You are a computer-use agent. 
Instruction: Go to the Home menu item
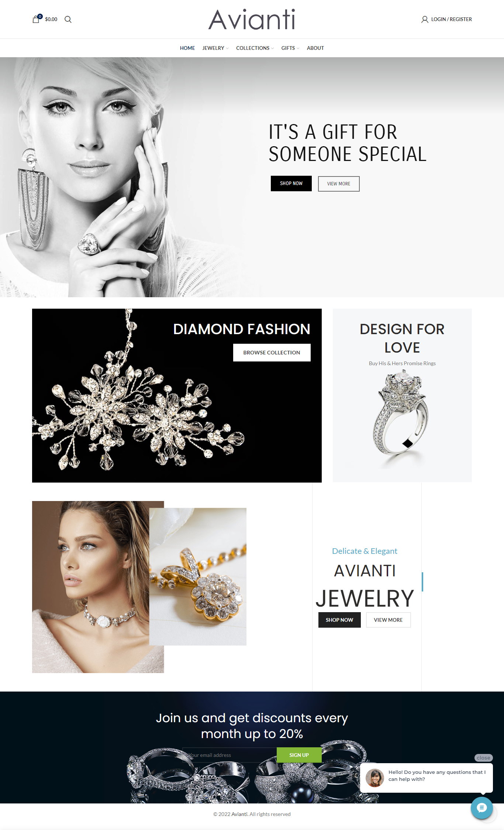(187, 48)
